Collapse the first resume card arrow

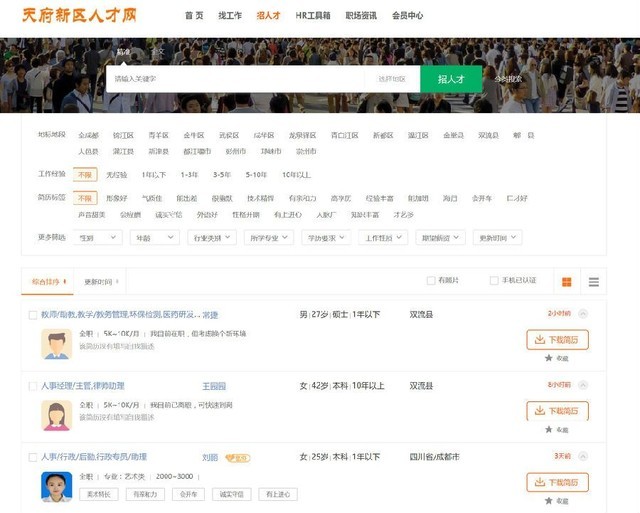coord(583,314)
